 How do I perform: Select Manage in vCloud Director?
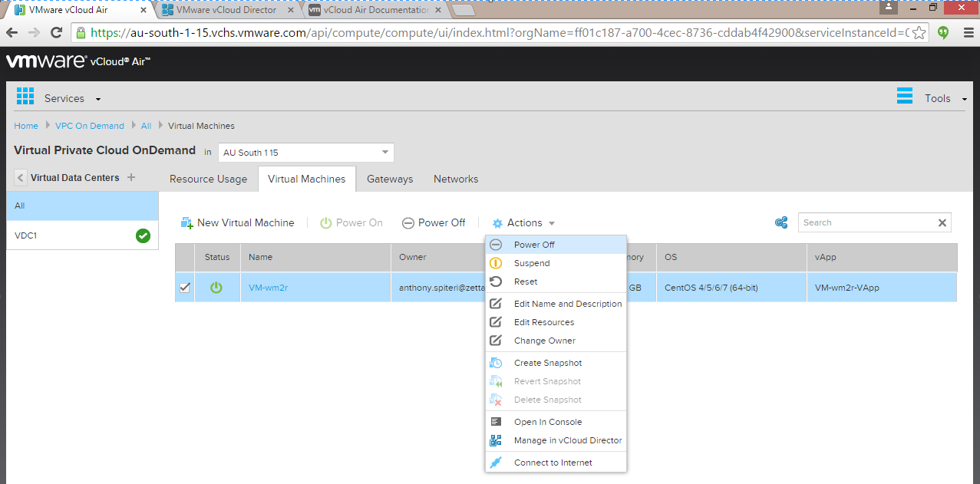[556, 440]
